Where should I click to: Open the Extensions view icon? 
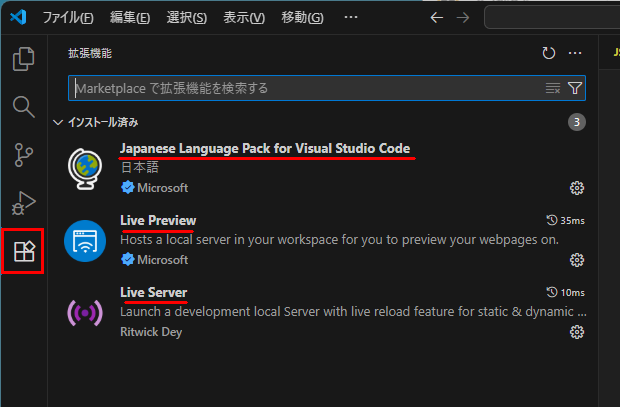tap(24, 251)
